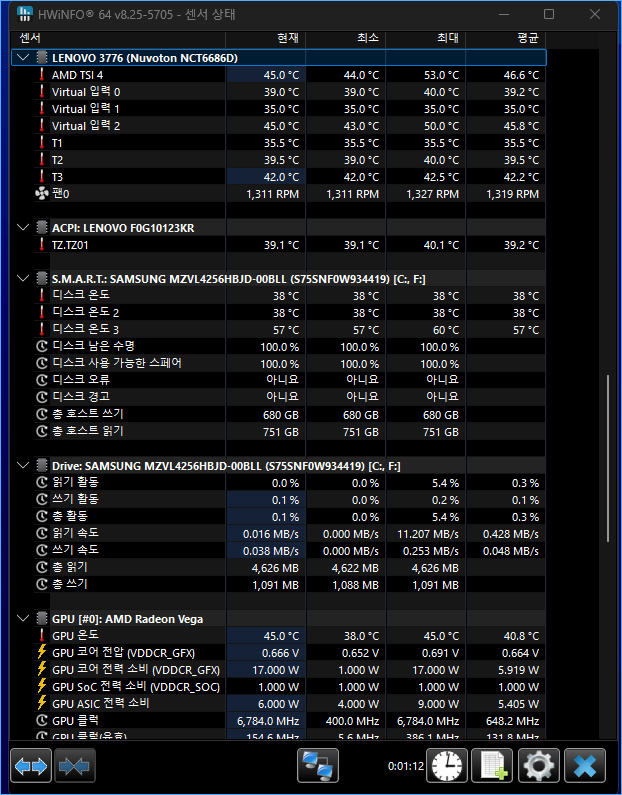This screenshot has width=622, height=795.
Task: Click the HWiNFO app icon in title bar
Action: point(24,14)
